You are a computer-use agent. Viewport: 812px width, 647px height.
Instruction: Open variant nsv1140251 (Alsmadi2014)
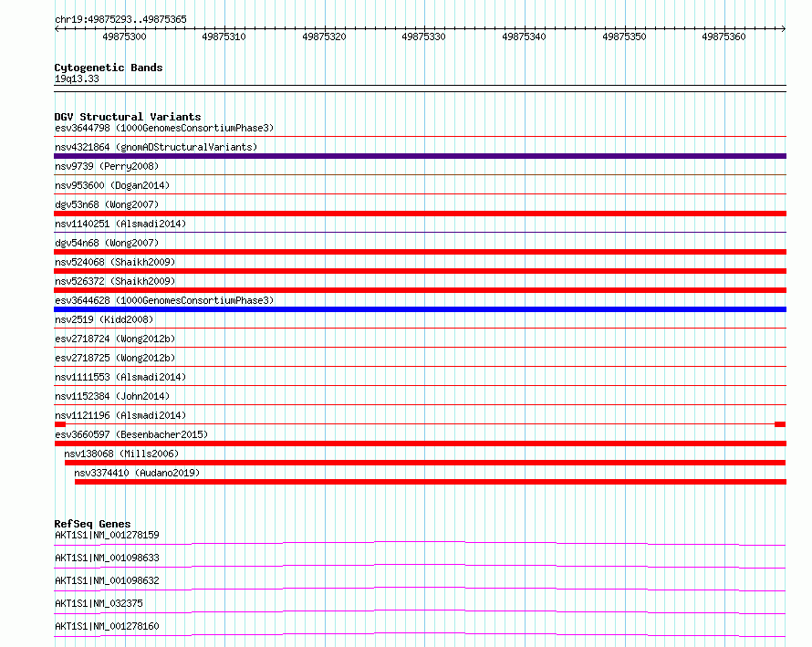[x=120, y=224]
